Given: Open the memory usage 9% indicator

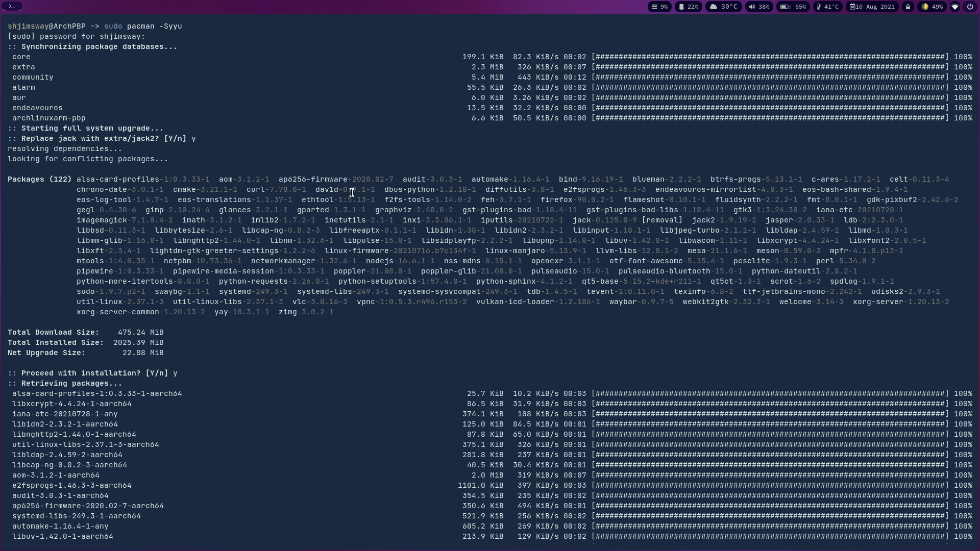Looking at the screenshot, I should (x=659, y=7).
